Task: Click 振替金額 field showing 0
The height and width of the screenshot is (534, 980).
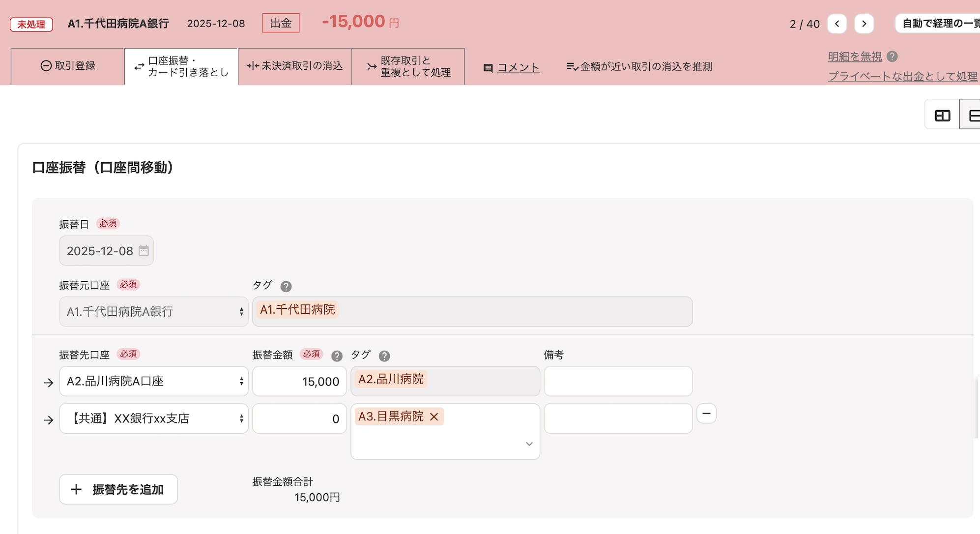Action: pos(299,418)
